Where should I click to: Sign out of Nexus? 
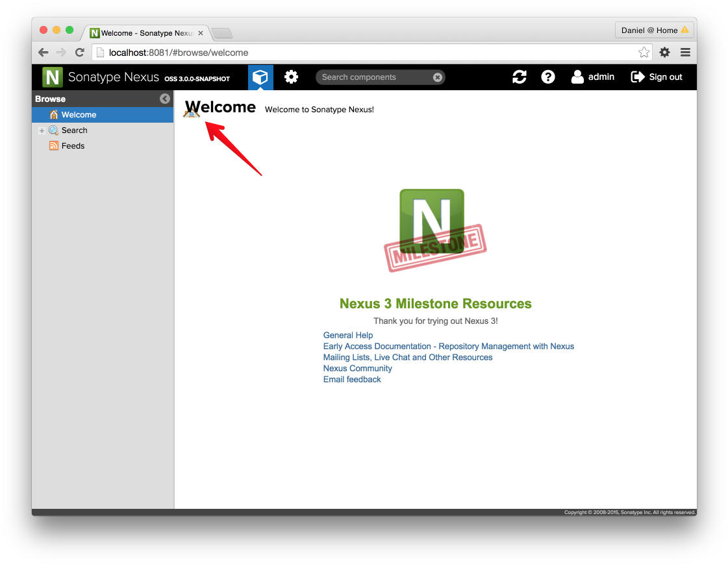tap(657, 77)
